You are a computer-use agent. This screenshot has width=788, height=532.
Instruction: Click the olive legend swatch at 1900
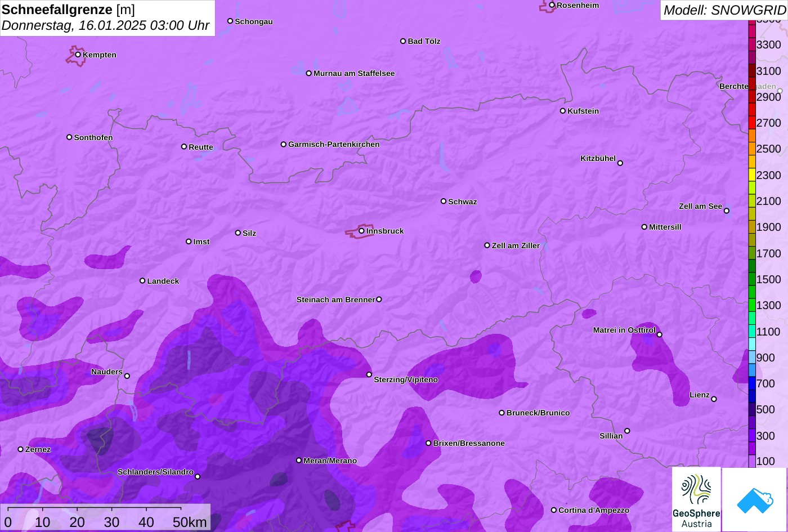(x=752, y=227)
